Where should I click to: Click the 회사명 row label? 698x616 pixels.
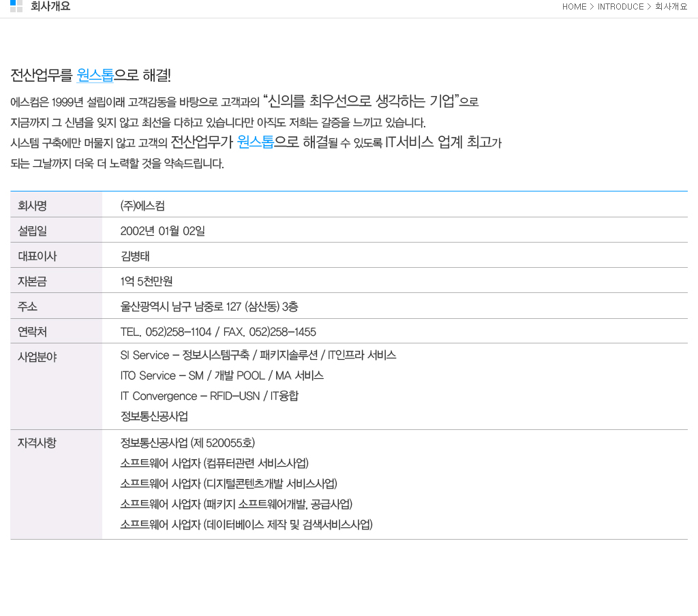[x=32, y=206]
